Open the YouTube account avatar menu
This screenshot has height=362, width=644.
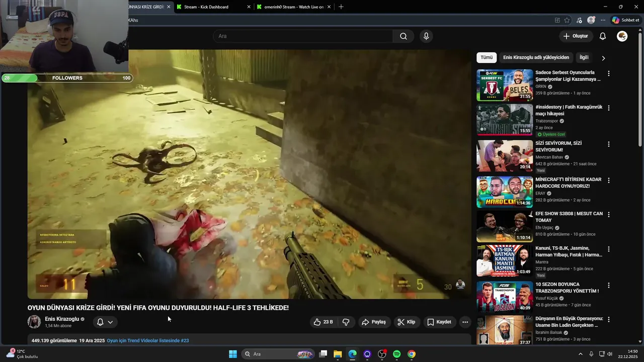click(622, 36)
